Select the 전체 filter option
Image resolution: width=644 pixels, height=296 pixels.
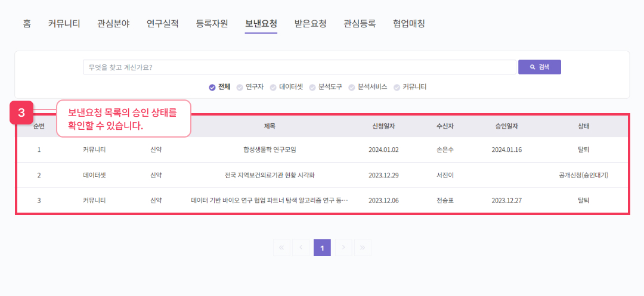click(219, 87)
